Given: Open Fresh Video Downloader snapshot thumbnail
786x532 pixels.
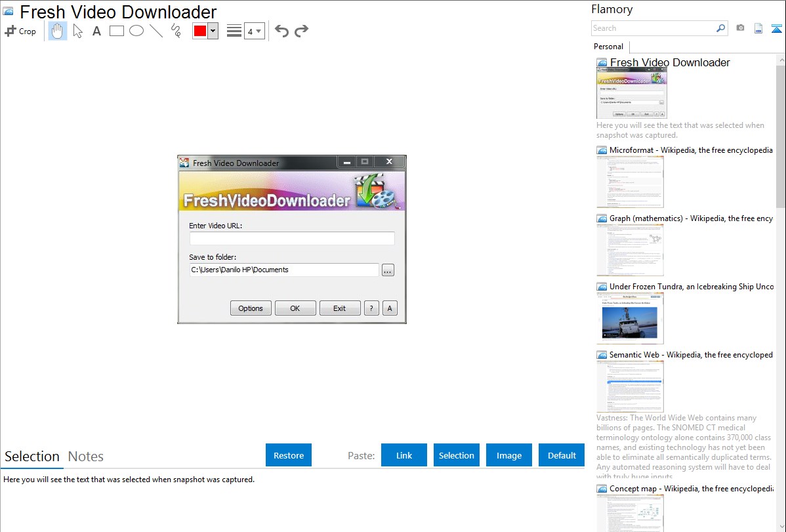Looking at the screenshot, I should click(632, 94).
